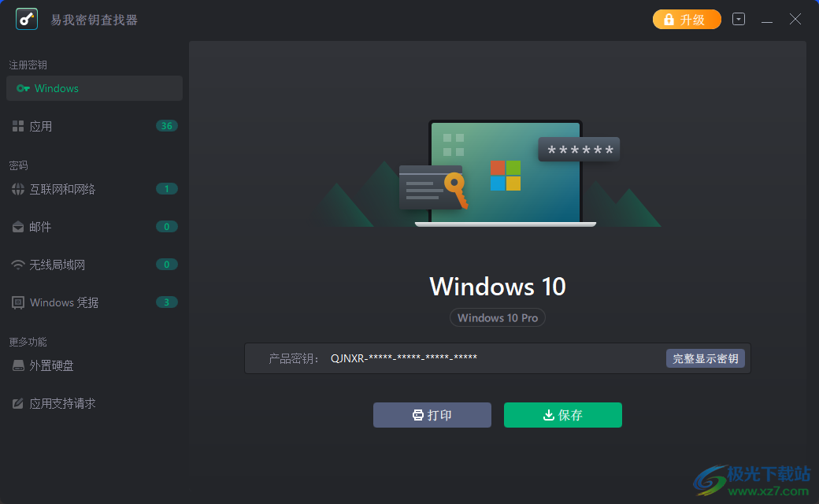Screen dimensions: 819x504
Task: Click the Windows 10 Pro edition tag
Action: pyautogui.click(x=498, y=317)
